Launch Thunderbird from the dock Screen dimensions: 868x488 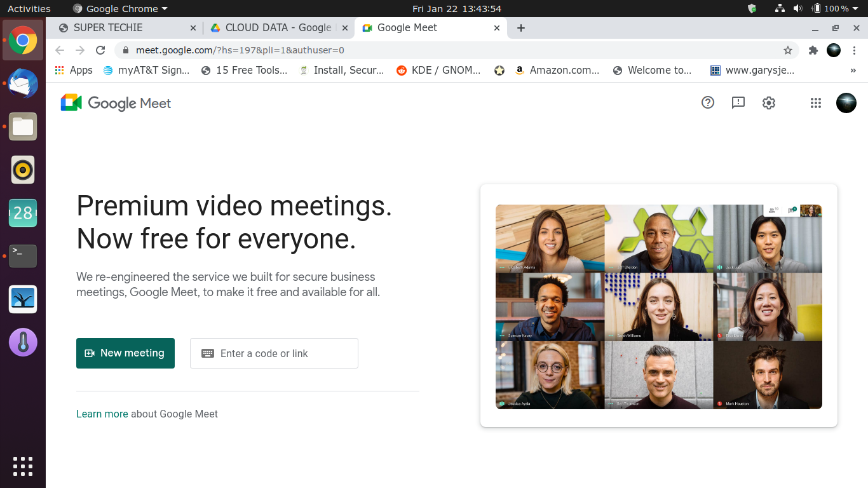point(23,84)
